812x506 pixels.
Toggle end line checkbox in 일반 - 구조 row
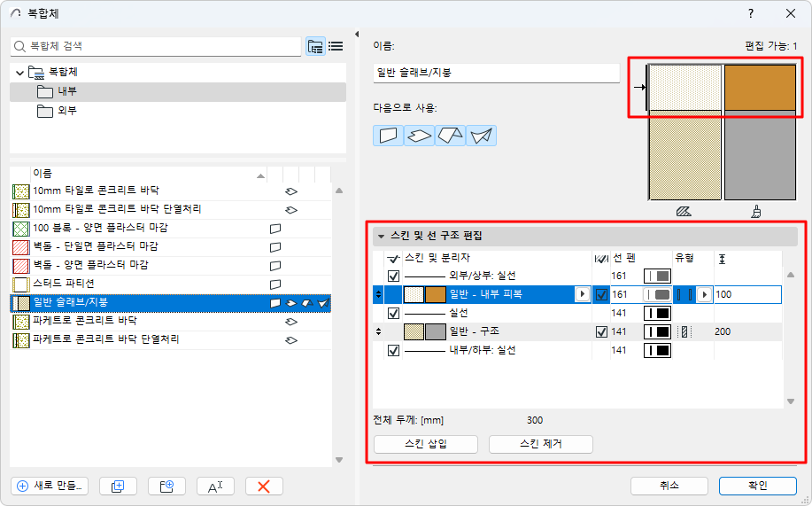(601, 331)
